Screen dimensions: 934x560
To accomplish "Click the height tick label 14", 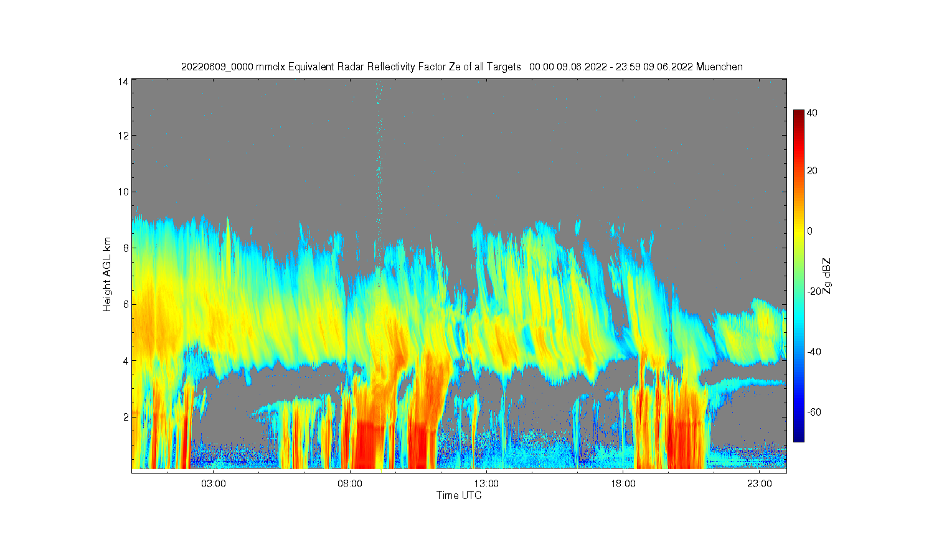I will click(123, 82).
